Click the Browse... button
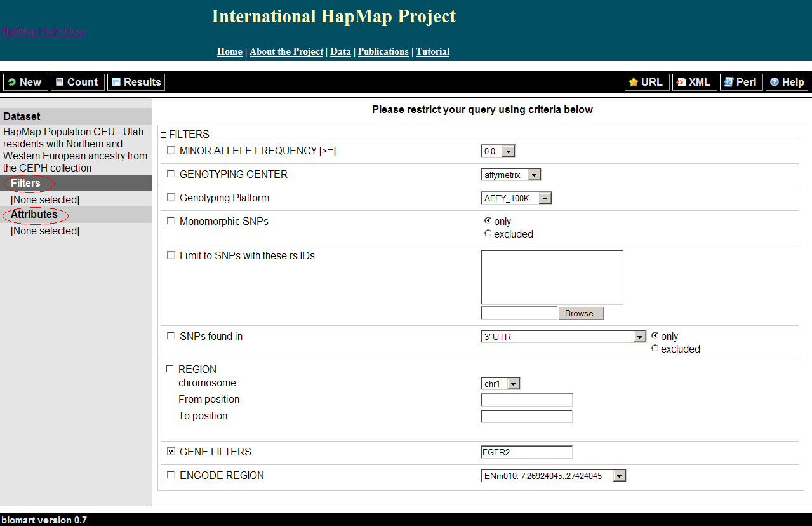This screenshot has height=526, width=812. 581,313
